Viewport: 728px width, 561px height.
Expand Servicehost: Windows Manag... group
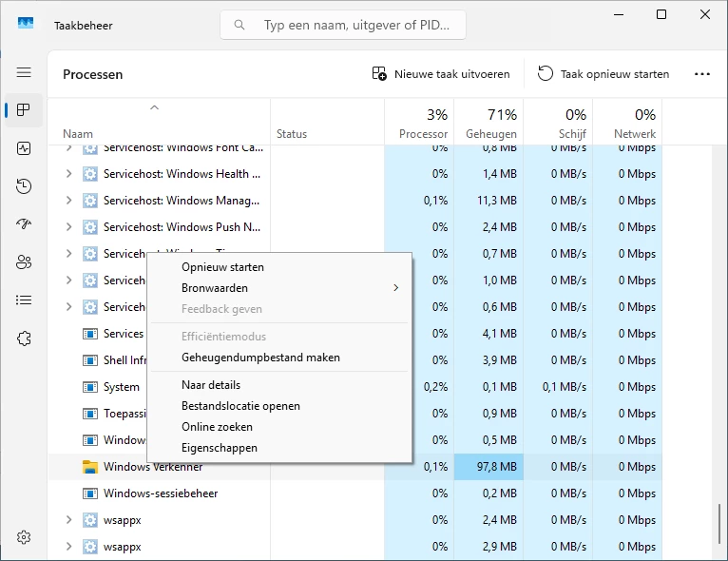click(68, 201)
